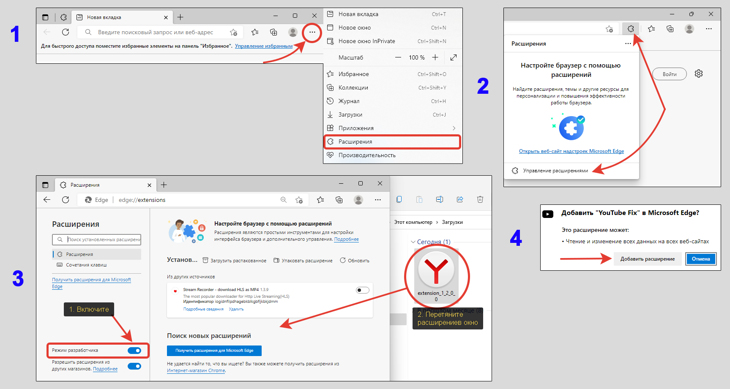
Task: Click the settings gear next to the Войти button
Action: (x=698, y=74)
